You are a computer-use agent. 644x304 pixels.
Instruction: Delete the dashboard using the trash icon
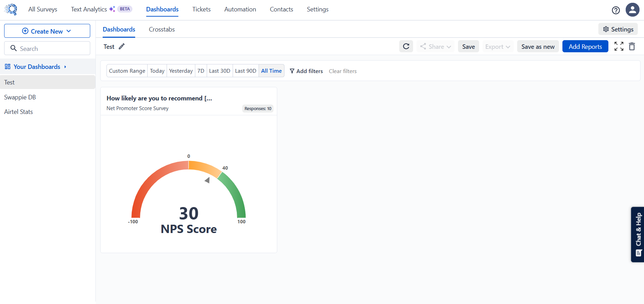[x=632, y=46]
